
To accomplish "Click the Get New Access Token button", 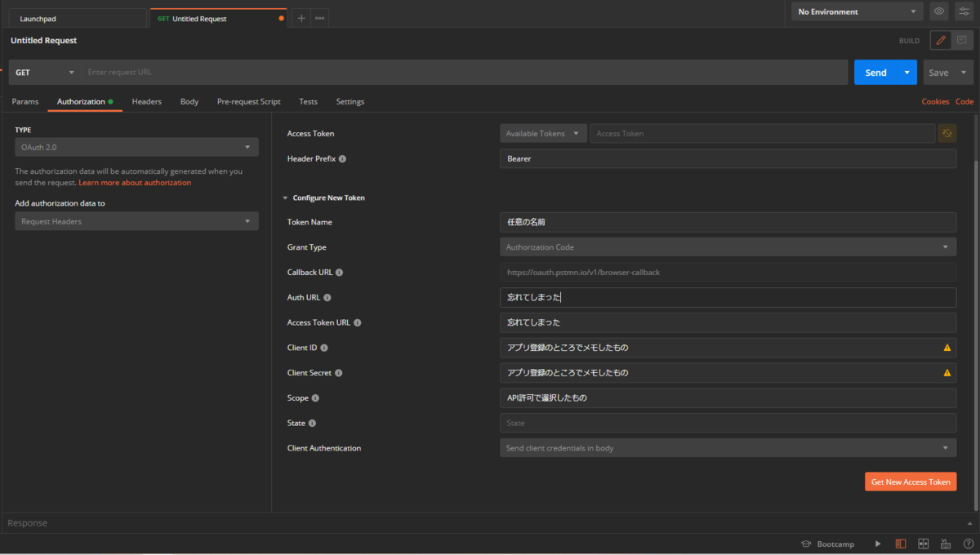I will tap(911, 482).
